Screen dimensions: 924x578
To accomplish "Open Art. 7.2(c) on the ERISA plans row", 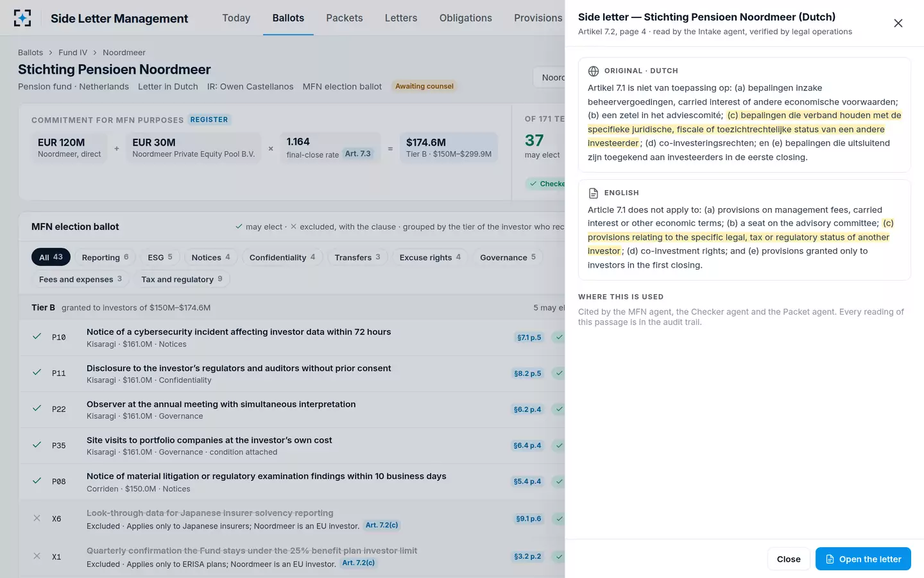I will pyautogui.click(x=359, y=563).
